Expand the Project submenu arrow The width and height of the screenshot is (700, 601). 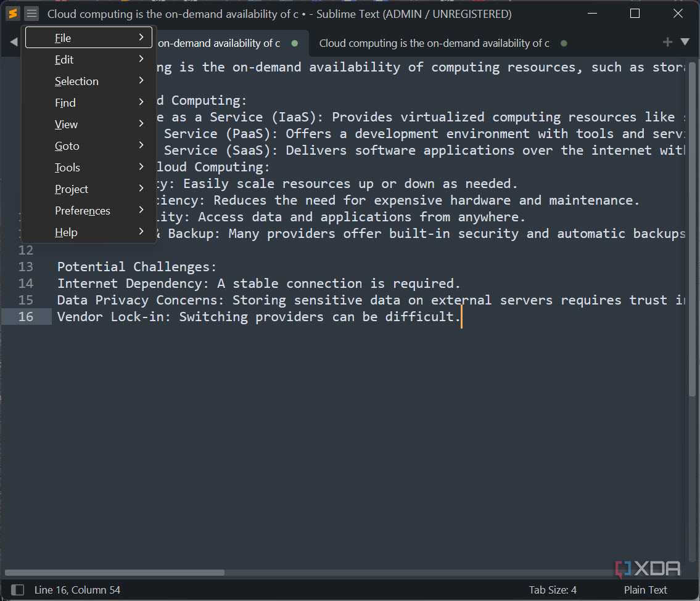[141, 188]
